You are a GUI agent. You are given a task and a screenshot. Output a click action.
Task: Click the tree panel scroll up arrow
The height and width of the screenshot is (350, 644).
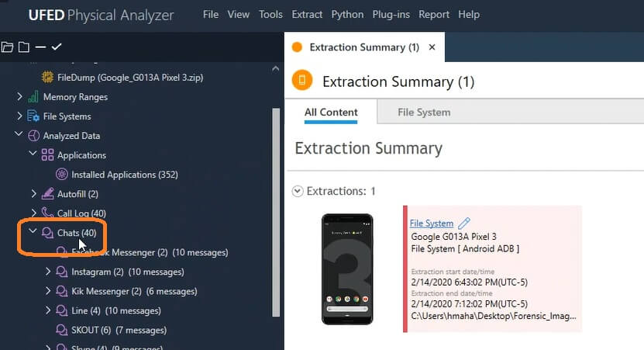pyautogui.click(x=276, y=69)
